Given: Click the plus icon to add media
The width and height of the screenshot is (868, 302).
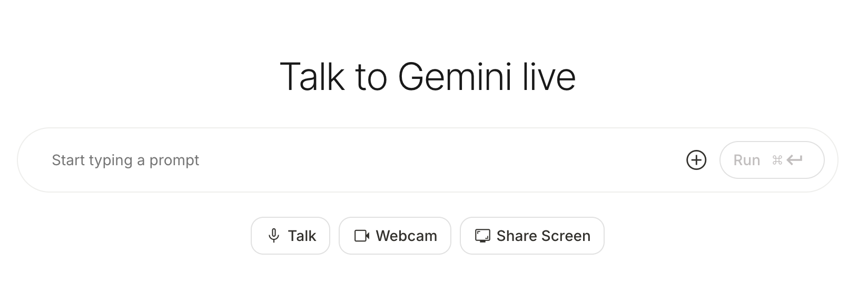Looking at the screenshot, I should click(696, 160).
